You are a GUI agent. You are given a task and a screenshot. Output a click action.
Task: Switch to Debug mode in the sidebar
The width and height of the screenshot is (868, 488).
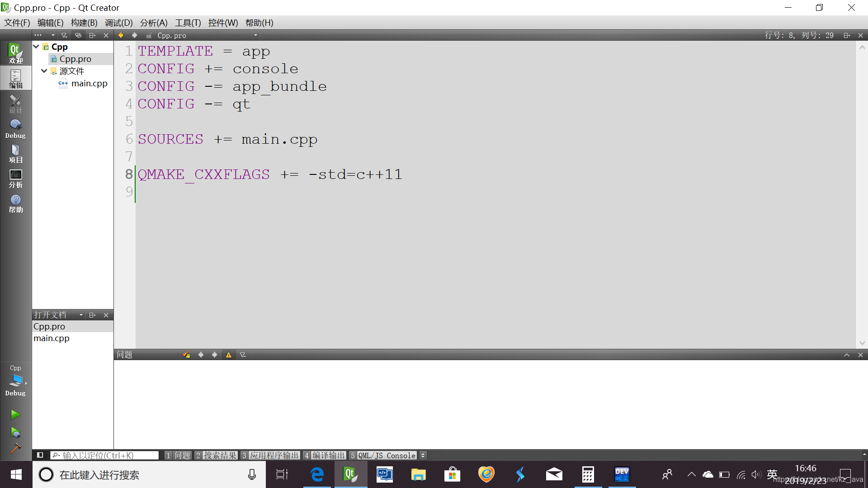click(16, 128)
